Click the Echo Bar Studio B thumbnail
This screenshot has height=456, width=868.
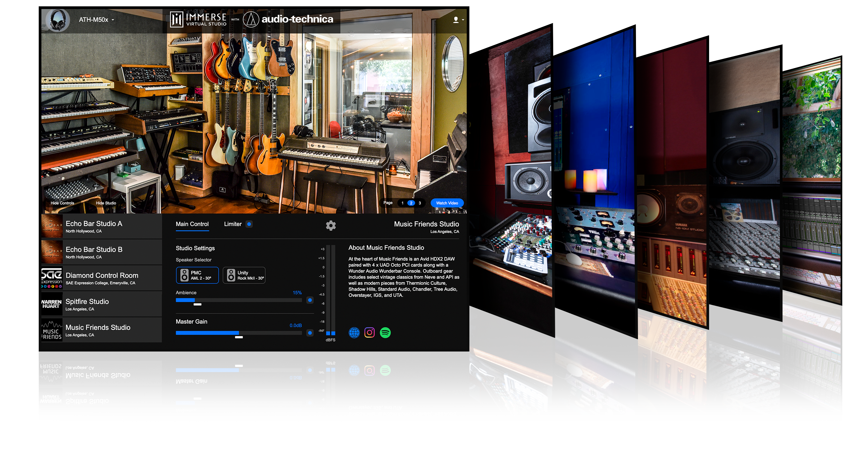pyautogui.click(x=52, y=252)
